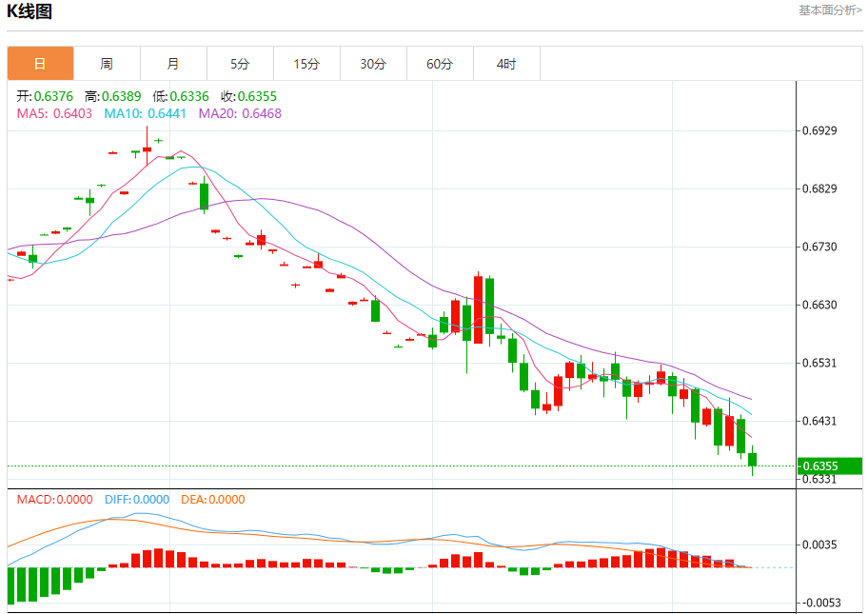Open the 30分 timeframe tab
868x614 pixels.
pyautogui.click(x=373, y=64)
